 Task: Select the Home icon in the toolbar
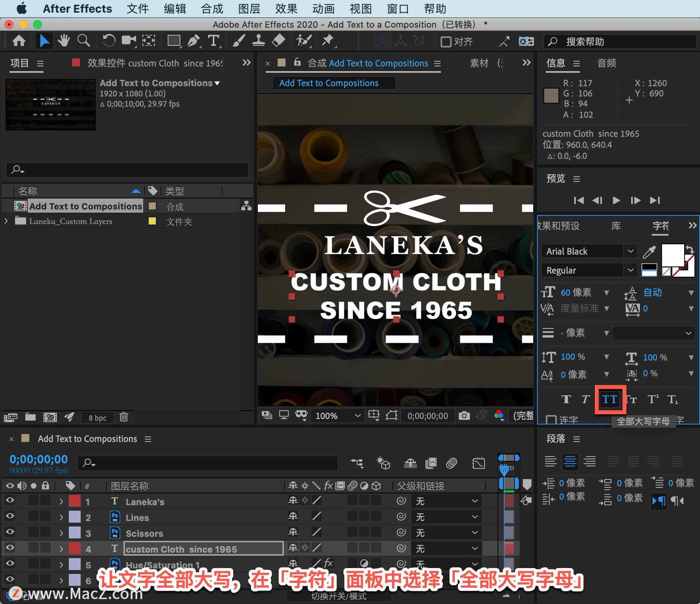[x=19, y=41]
